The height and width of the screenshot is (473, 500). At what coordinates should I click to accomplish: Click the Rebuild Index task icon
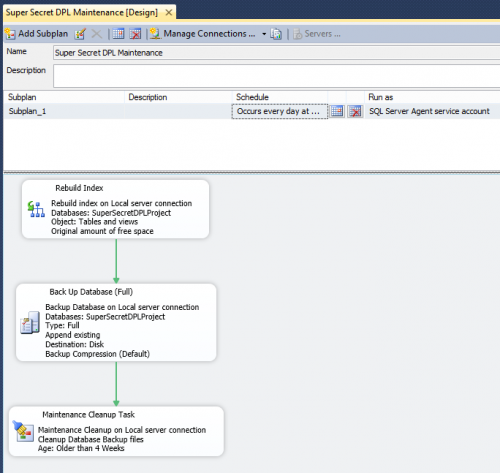[x=36, y=209]
